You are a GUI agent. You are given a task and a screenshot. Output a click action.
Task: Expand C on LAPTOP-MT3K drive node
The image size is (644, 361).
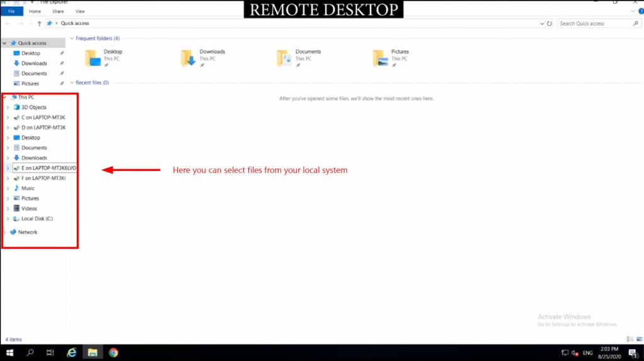[8, 118]
